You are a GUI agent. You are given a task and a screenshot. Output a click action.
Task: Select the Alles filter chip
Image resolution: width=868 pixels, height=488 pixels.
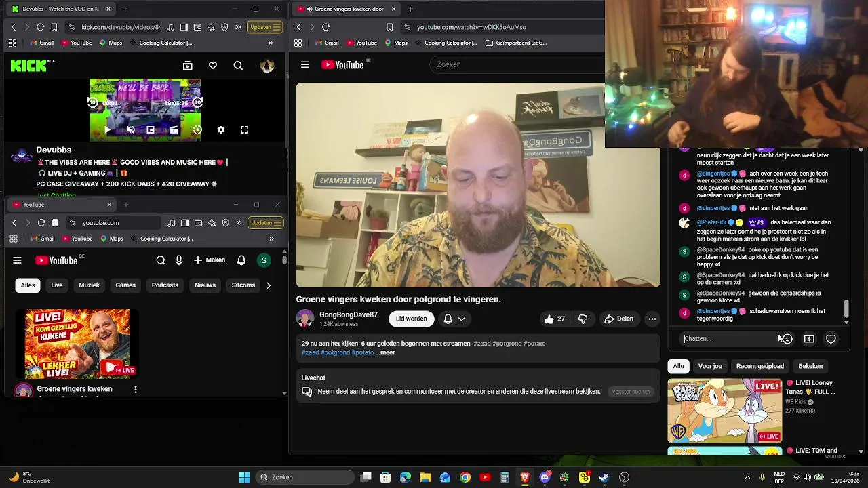click(28, 285)
